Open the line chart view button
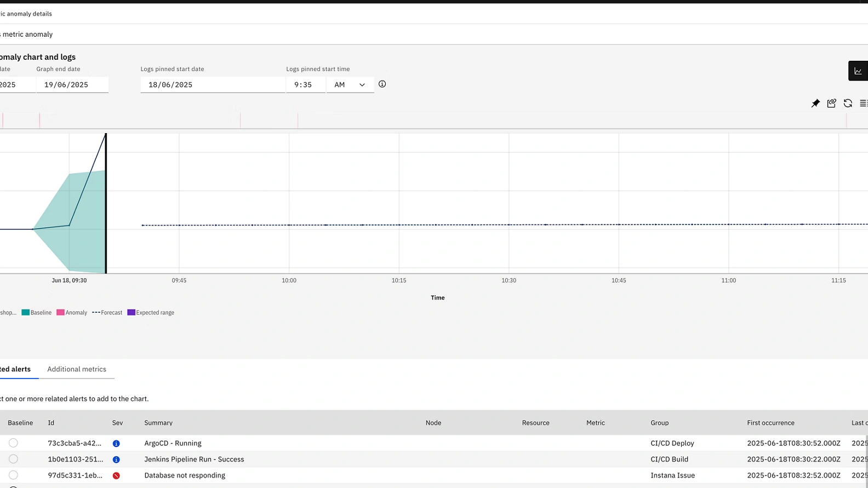The width and height of the screenshot is (868, 488). pos(858,71)
